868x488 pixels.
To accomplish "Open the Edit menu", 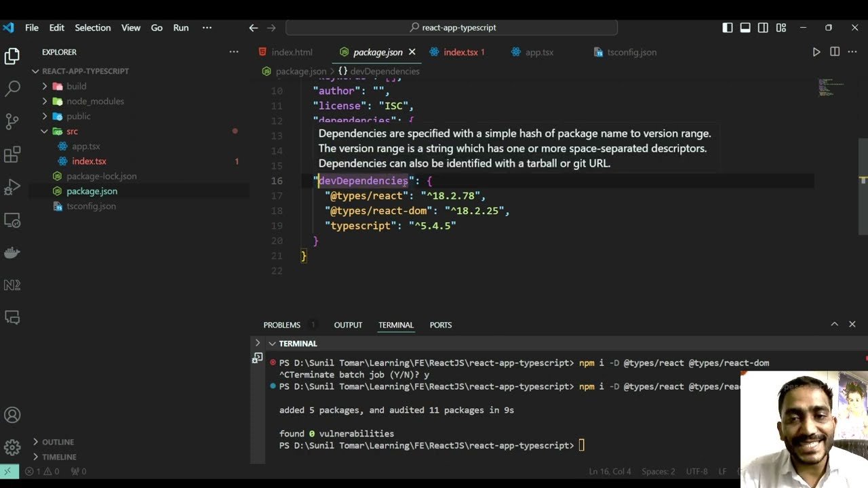I will point(57,28).
